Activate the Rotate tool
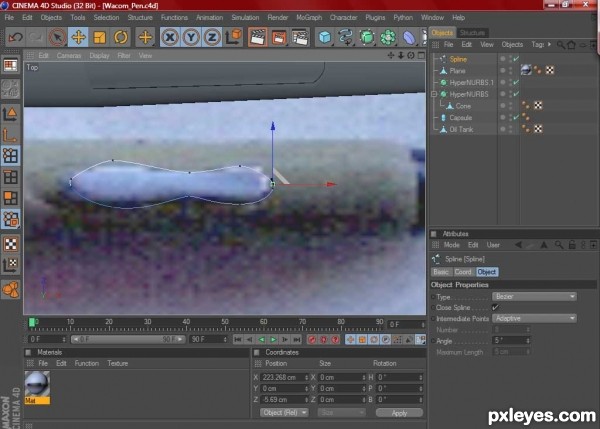The height and width of the screenshot is (429, 600). click(121, 38)
